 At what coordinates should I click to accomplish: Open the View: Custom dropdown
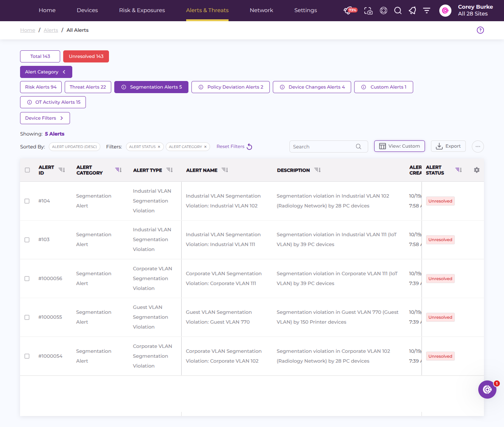pyautogui.click(x=400, y=146)
